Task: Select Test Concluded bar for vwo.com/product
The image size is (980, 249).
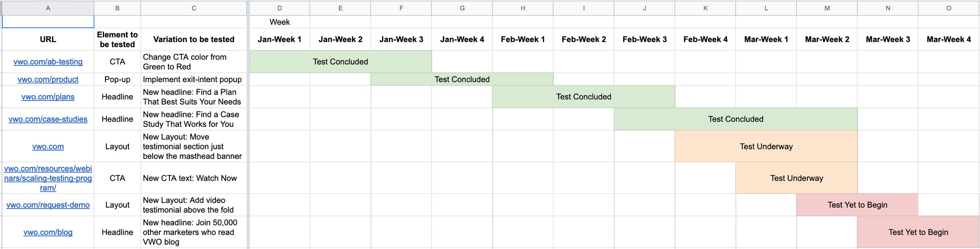Action: (462, 79)
